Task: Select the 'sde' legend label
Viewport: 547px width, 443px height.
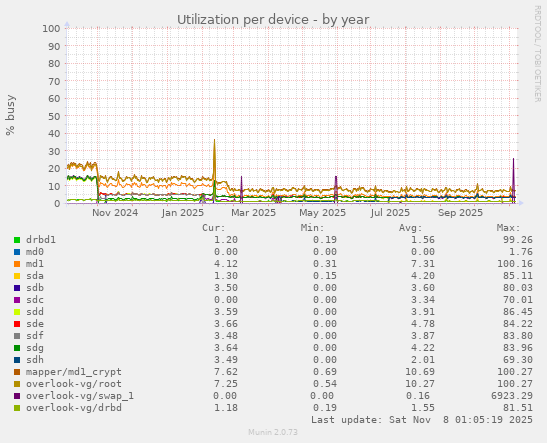Action: pyautogui.click(x=35, y=323)
